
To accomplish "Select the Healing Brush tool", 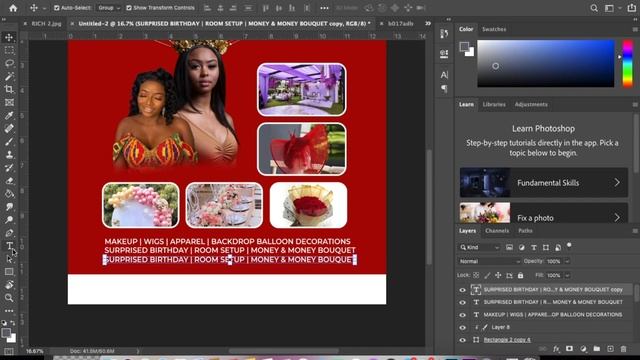I will point(9,129).
